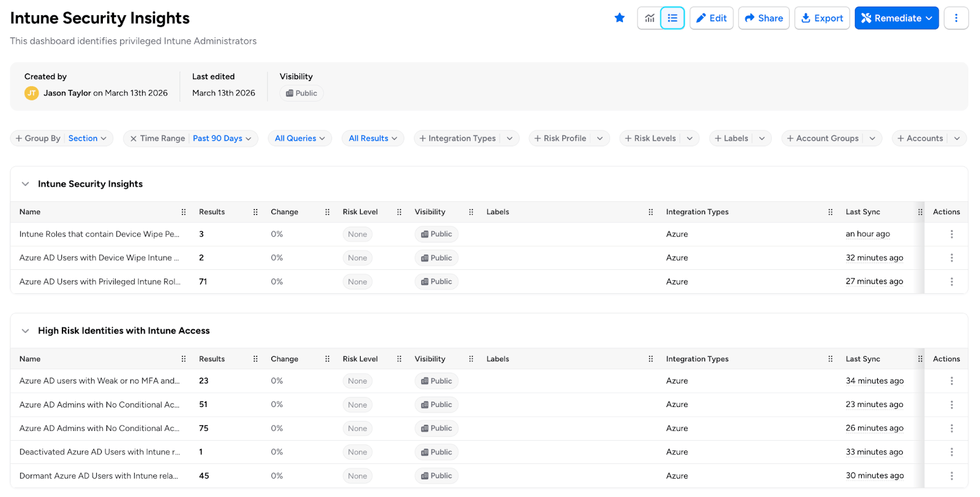The image size is (980, 497).
Task: Open actions menu for Azure AD users Weak MFA row
Action: (x=951, y=381)
